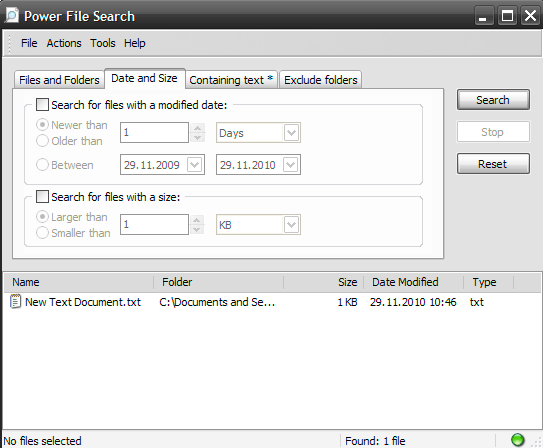Switch to the Containing text tab
The image size is (543, 448).
(x=231, y=80)
